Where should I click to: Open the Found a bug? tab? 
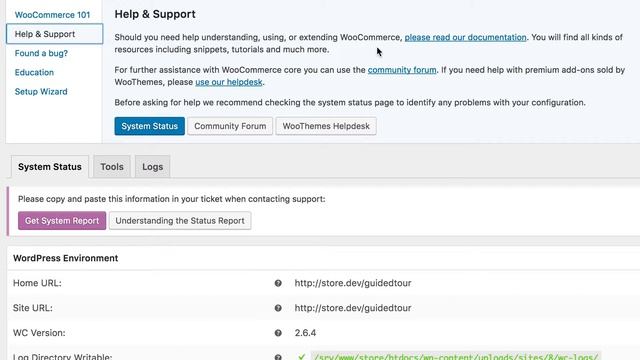click(41, 53)
